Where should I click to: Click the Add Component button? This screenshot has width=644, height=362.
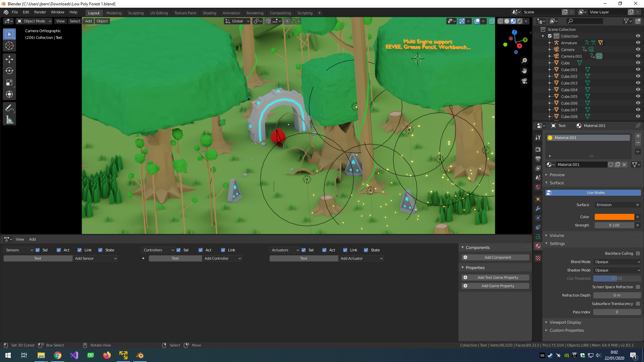coord(495,257)
